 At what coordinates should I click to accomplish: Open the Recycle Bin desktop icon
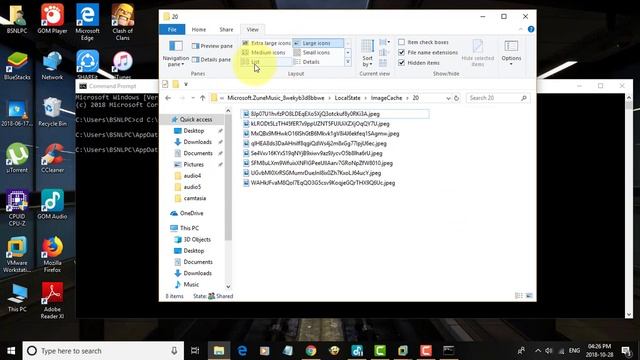[52, 112]
